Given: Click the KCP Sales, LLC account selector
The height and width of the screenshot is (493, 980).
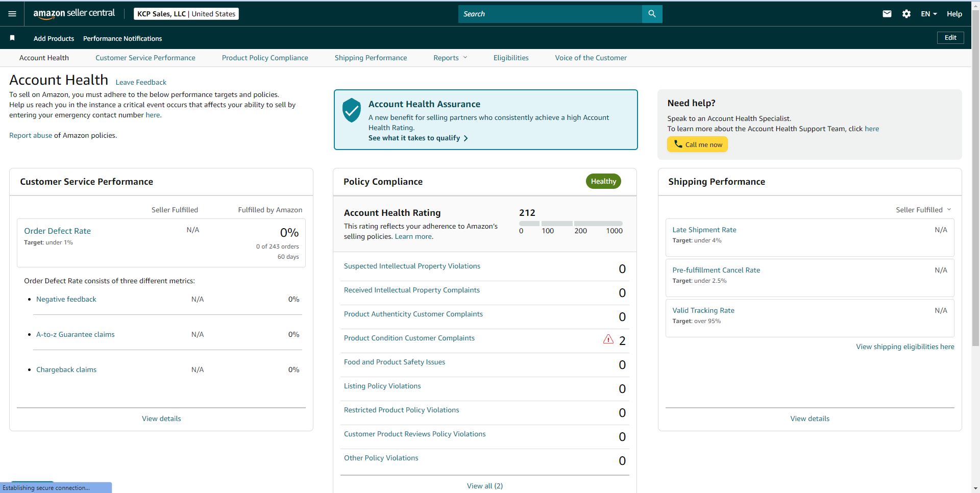Looking at the screenshot, I should tap(186, 14).
